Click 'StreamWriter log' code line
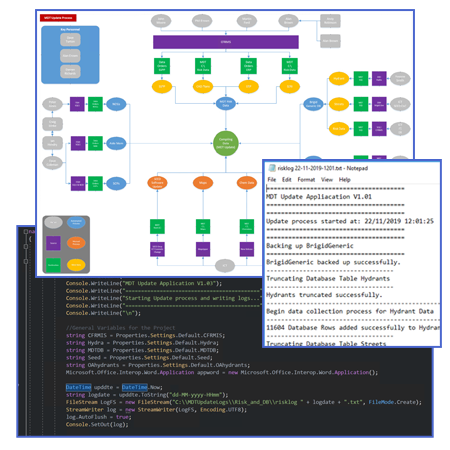 [156, 409]
